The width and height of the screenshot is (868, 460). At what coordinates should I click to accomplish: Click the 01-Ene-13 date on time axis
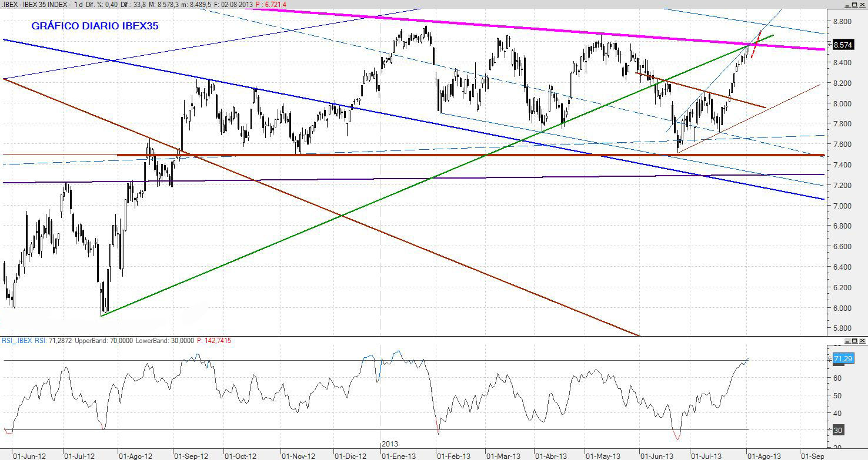[400, 455]
